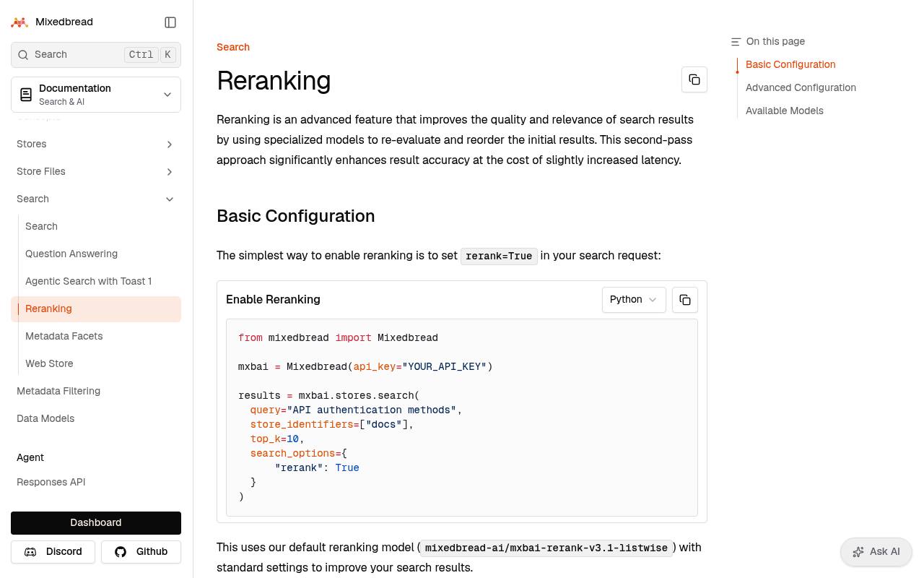Click the Ask AI sparkle icon
Viewport: 924px width, 578px height.
pyautogui.click(x=858, y=552)
